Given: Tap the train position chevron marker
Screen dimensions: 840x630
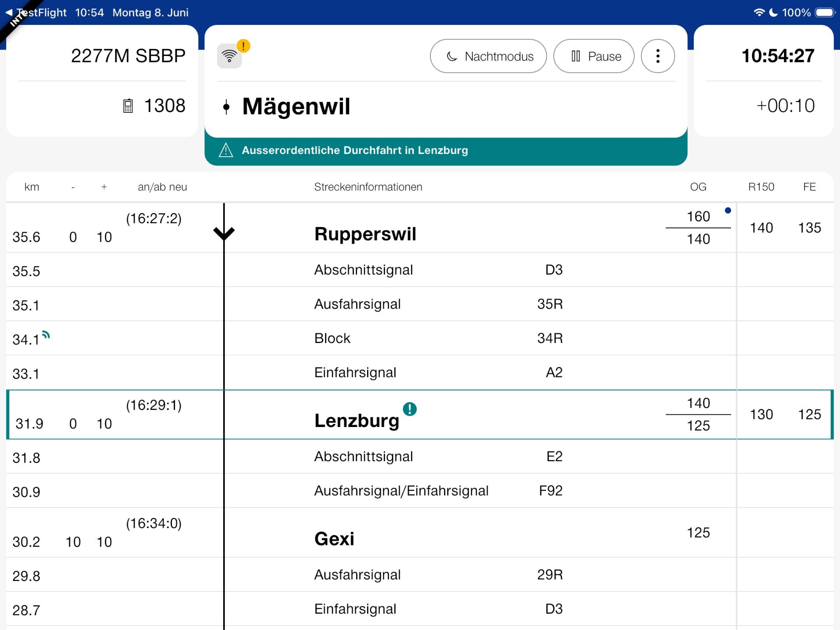Looking at the screenshot, I should coord(224,233).
